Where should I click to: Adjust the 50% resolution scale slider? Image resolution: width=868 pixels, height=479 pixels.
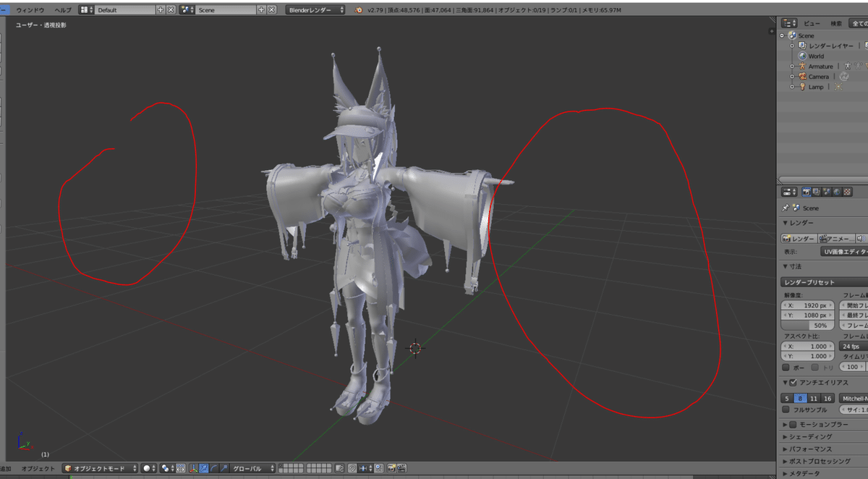pos(808,326)
